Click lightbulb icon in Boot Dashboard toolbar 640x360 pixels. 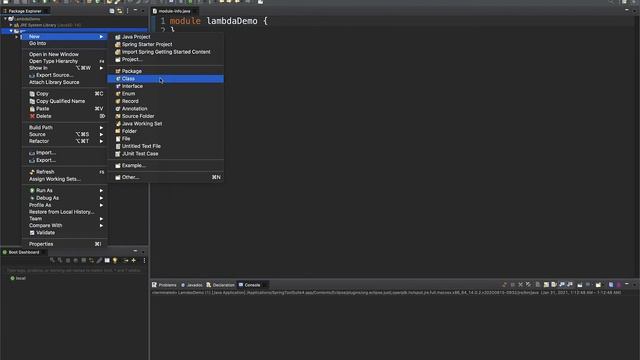point(116,260)
